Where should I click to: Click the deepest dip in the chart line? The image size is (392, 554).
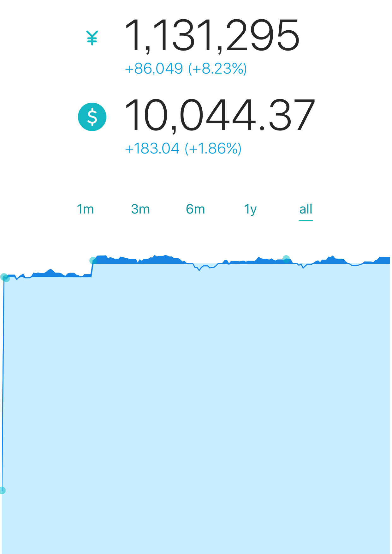[x=199, y=270]
